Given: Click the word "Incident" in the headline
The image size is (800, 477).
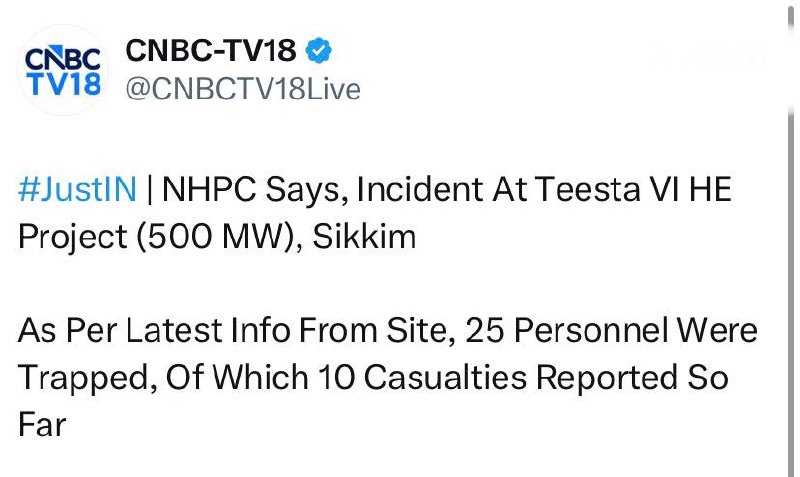Looking at the screenshot, I should coord(419,189).
